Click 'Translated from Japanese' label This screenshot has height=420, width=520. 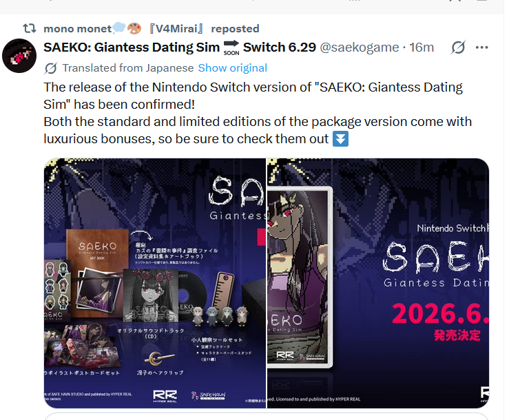click(128, 68)
